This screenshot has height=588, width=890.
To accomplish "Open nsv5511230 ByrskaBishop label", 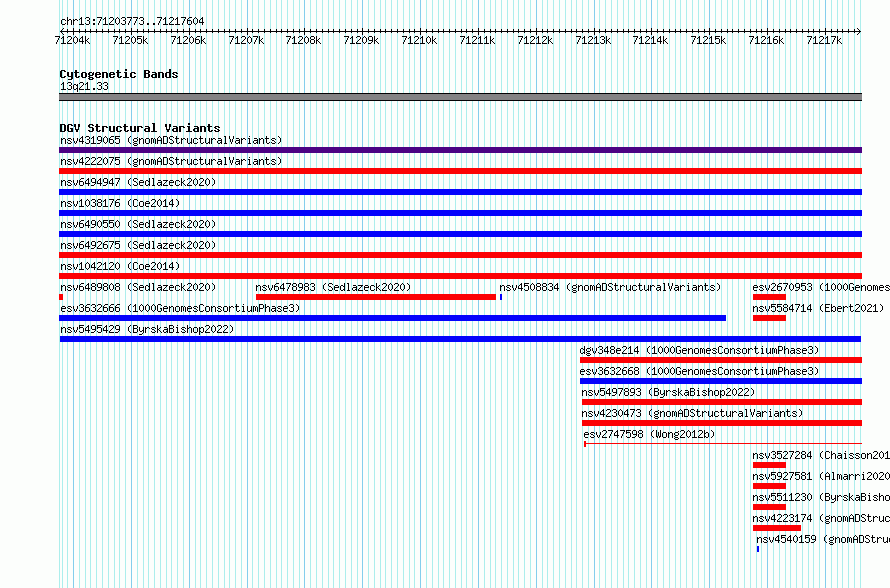I will (821, 497).
